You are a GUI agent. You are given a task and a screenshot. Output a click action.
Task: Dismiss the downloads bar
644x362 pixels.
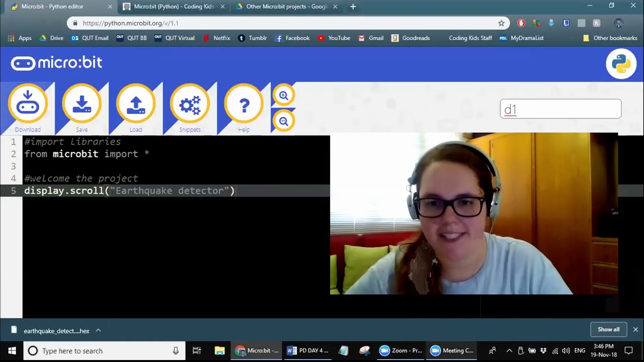click(x=635, y=329)
